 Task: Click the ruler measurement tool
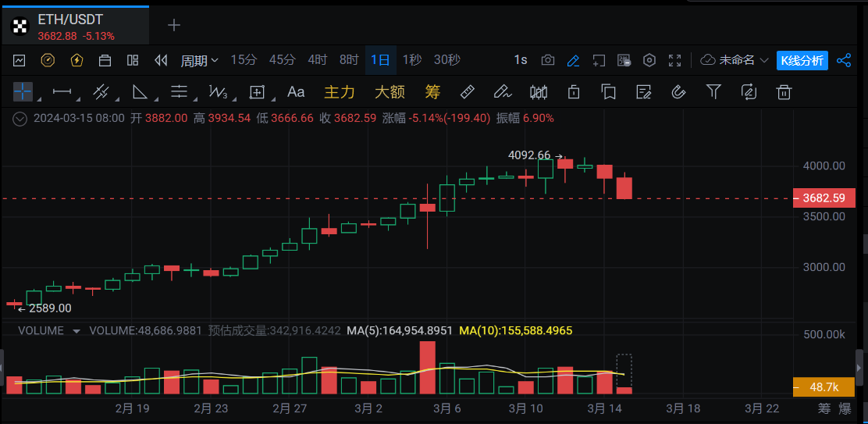[x=468, y=92]
